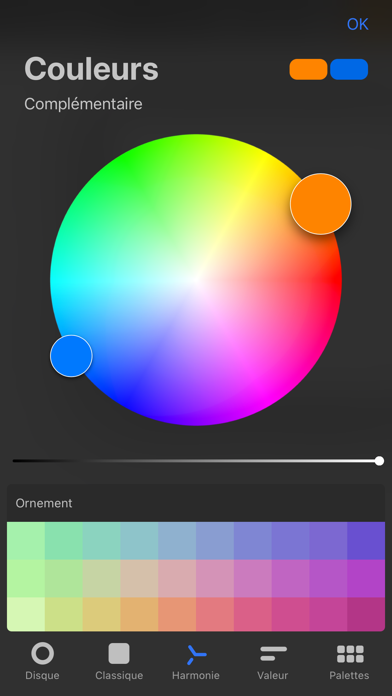Pick the coral red bottom-row sixth swatch
Image resolution: width=392 pixels, height=696 pixels.
click(x=215, y=614)
